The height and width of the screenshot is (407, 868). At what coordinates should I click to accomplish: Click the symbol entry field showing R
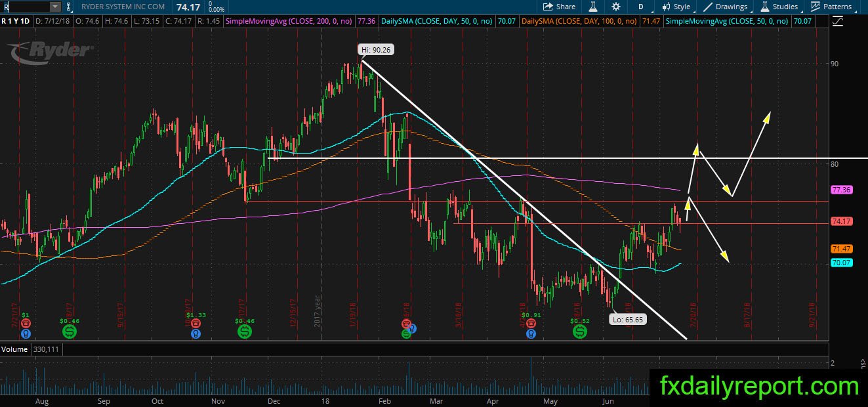25,7
